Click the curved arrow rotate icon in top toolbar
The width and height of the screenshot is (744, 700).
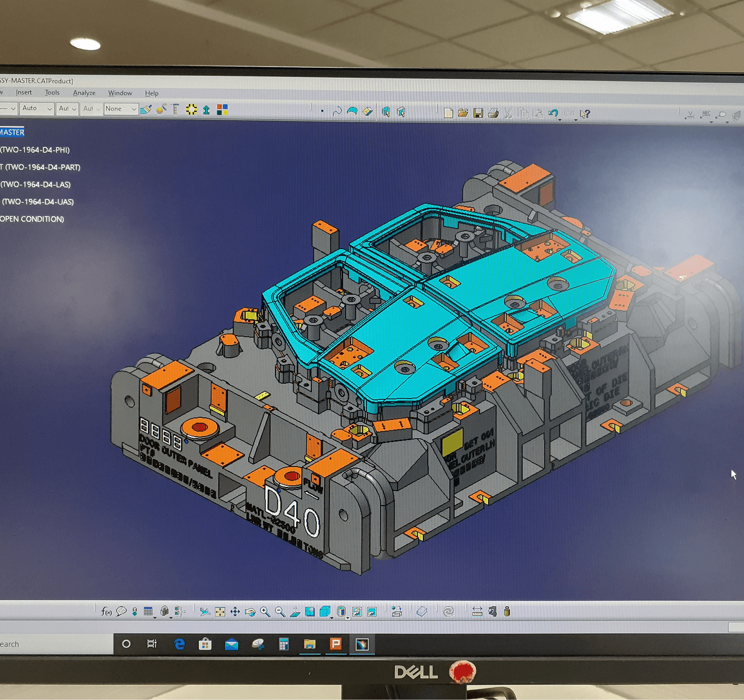[337, 111]
